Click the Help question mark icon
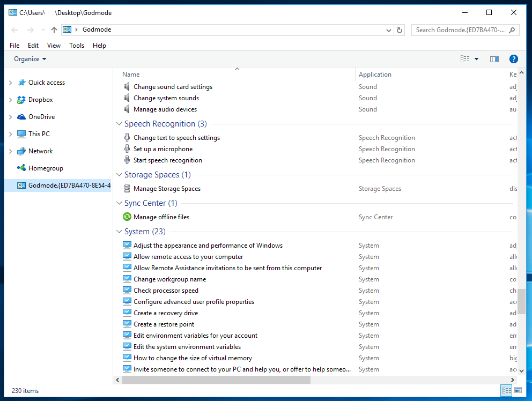Screen dimensions: 532x401 [x=513, y=59]
